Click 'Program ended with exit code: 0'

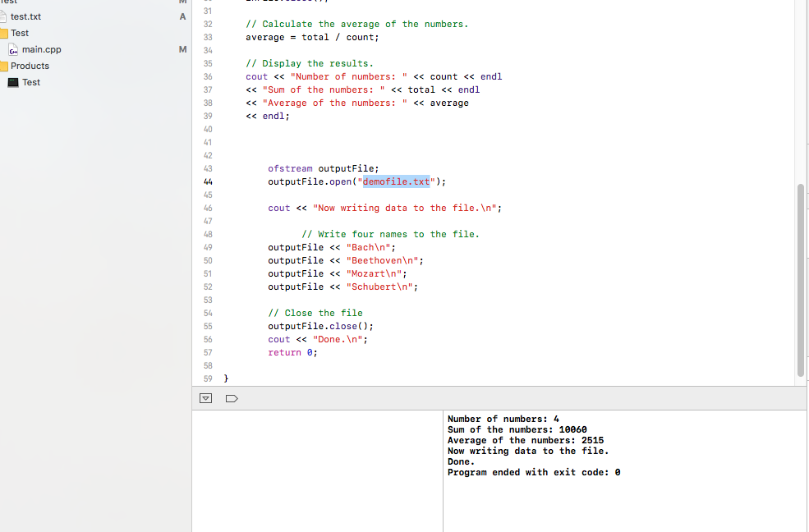pyautogui.click(x=534, y=472)
